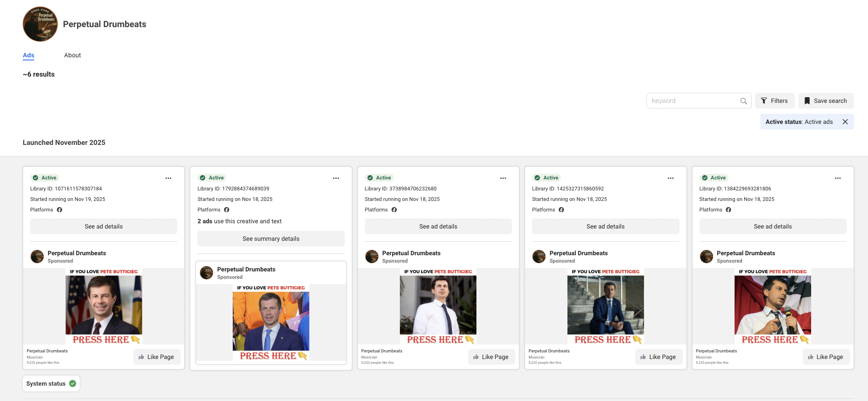Click the search magnifier icon in Keyword field
This screenshot has height=401, width=868.
click(x=743, y=101)
